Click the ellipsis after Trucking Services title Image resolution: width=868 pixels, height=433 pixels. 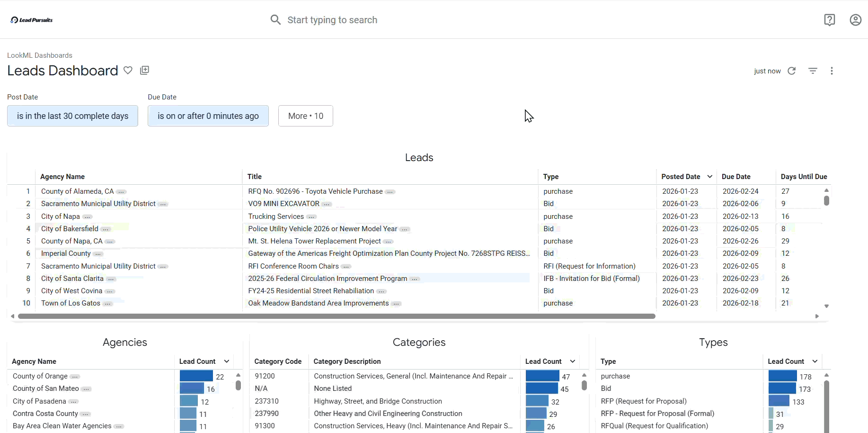(x=311, y=217)
